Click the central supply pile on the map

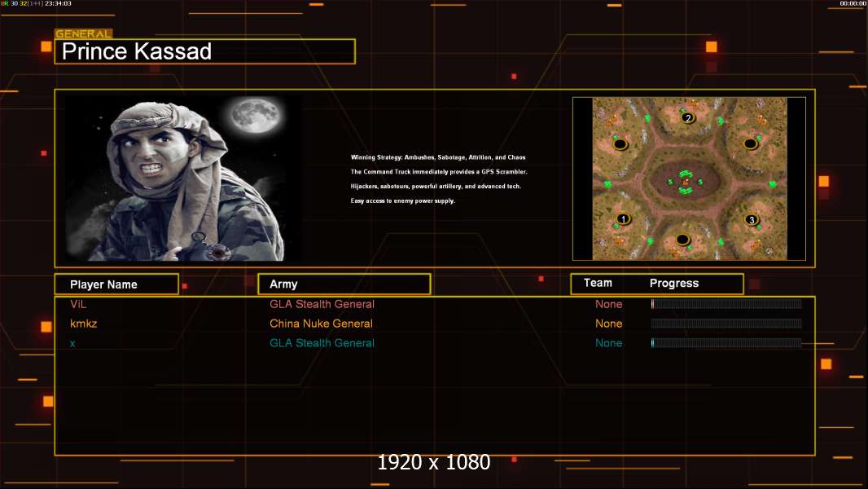coord(686,182)
